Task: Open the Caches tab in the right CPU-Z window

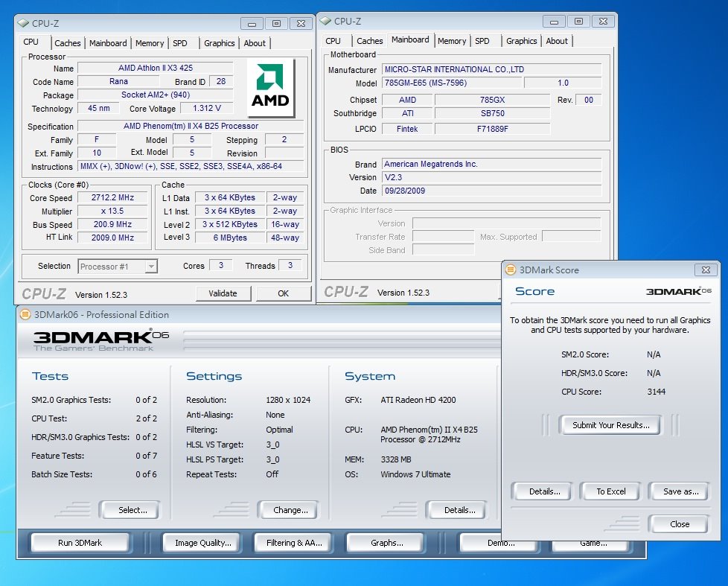Action: point(369,41)
